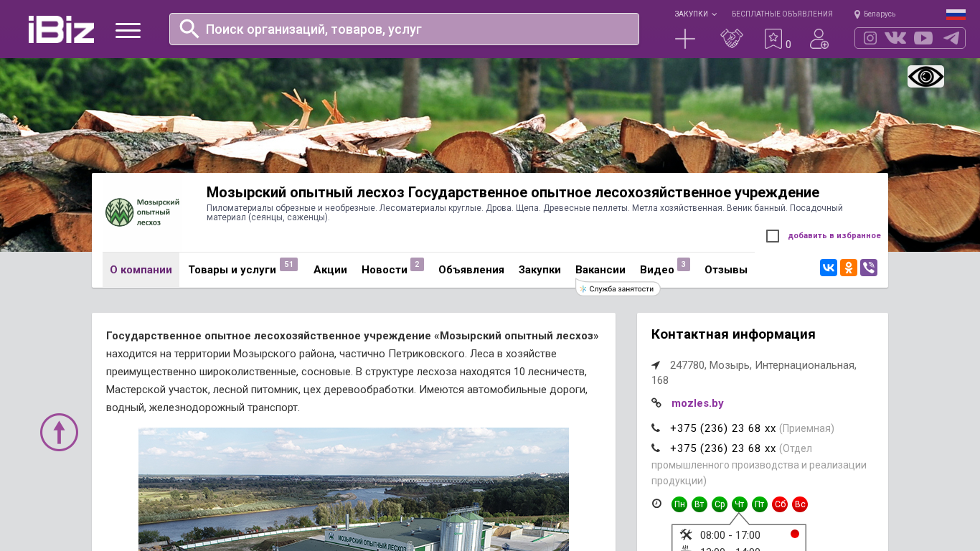
Task: Select the Пт weekday circle
Action: (760, 504)
